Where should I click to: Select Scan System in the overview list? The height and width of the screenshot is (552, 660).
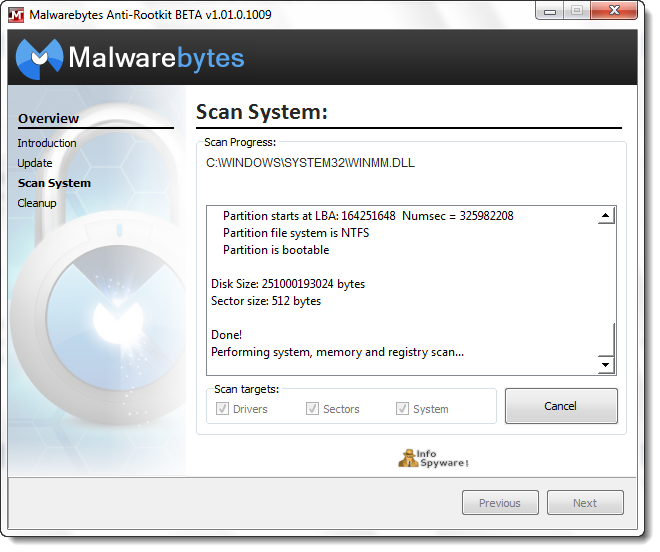tap(55, 185)
